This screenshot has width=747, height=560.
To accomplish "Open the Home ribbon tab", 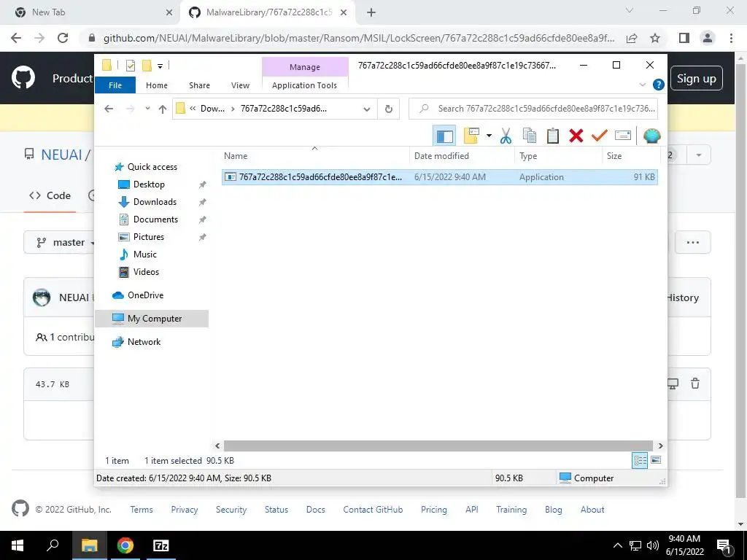I will click(157, 85).
